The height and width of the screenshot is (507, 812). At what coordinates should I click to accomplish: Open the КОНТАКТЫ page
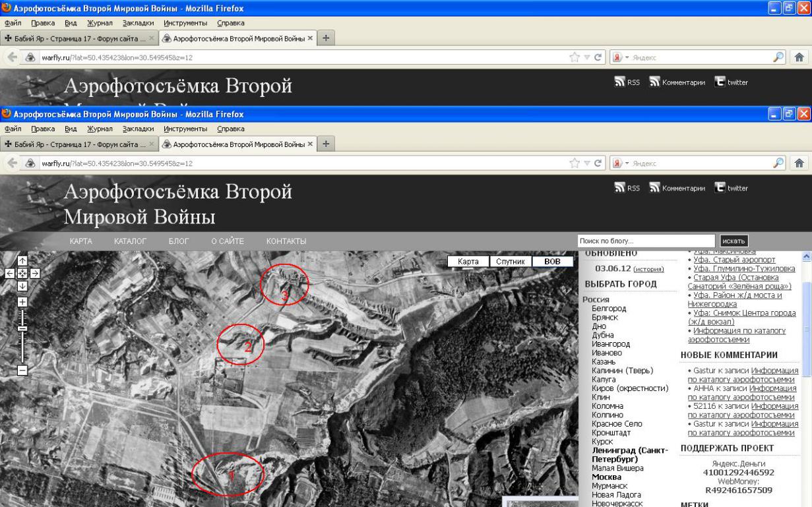[286, 241]
